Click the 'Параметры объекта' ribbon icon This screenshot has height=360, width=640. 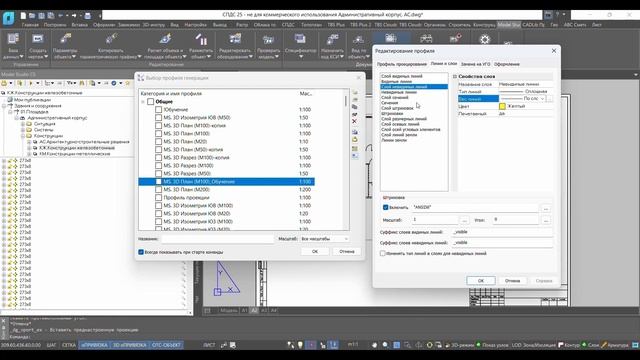point(65,39)
